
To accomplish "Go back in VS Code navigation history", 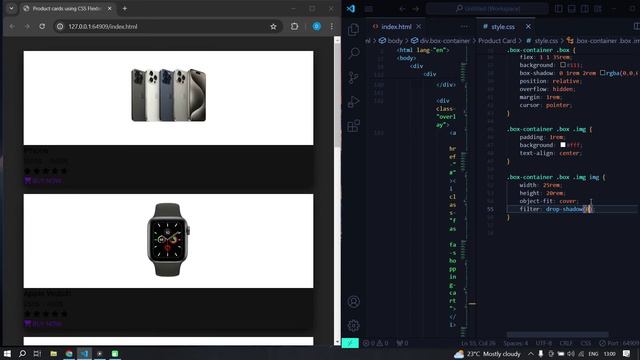I will point(402,9).
